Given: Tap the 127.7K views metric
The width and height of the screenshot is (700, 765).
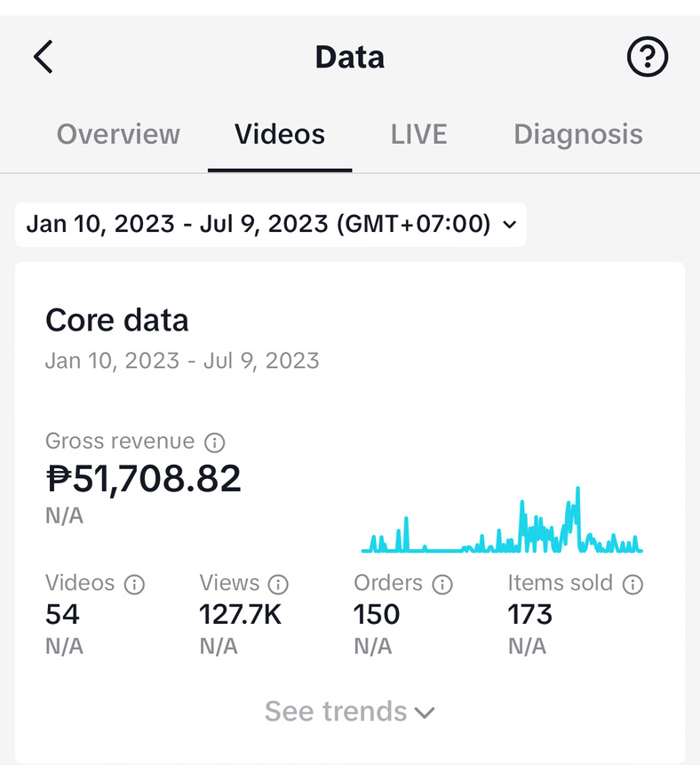Looking at the screenshot, I should [240, 614].
